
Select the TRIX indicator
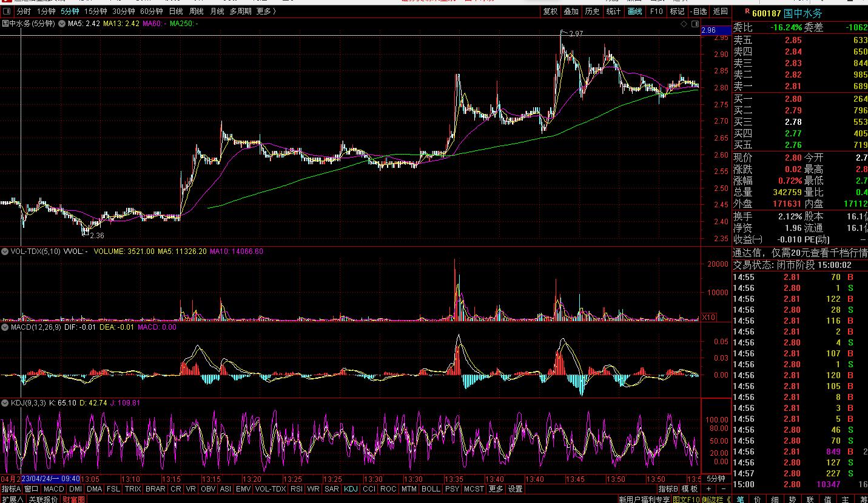[x=133, y=488]
